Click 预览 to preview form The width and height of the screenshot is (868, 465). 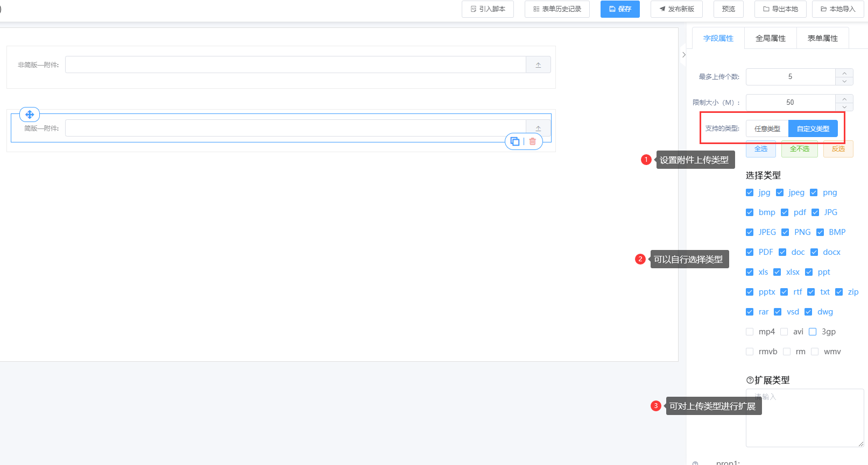(x=729, y=9)
